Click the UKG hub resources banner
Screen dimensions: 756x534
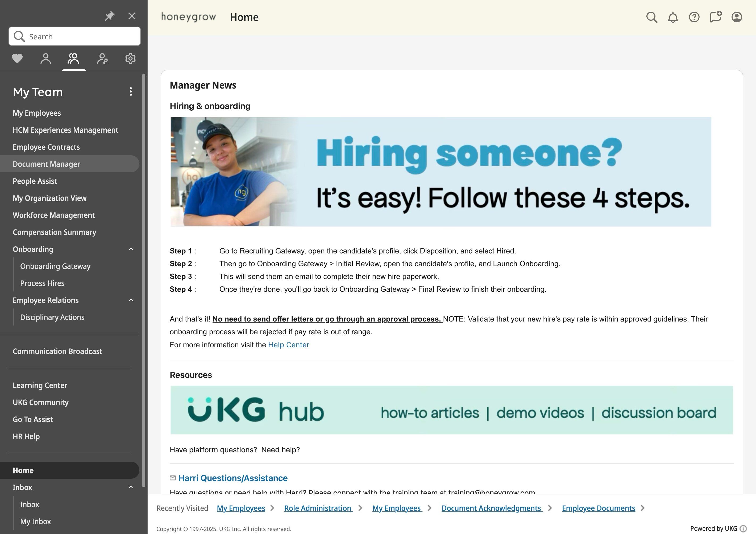[451, 410]
